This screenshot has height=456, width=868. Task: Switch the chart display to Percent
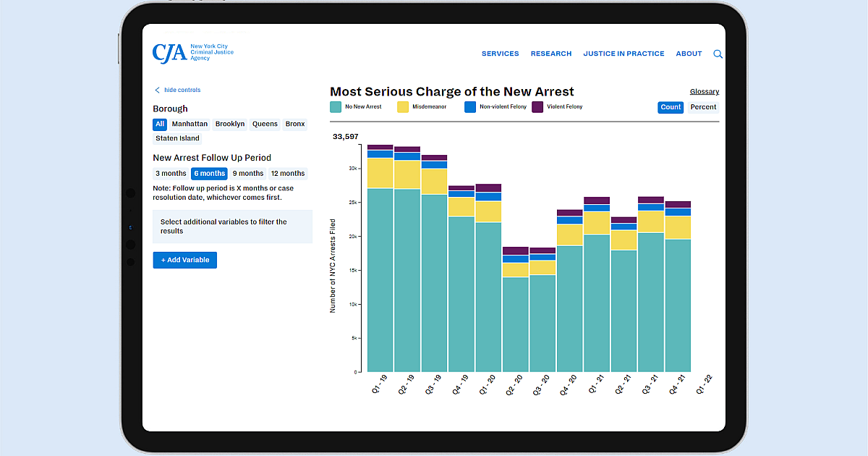pos(702,106)
